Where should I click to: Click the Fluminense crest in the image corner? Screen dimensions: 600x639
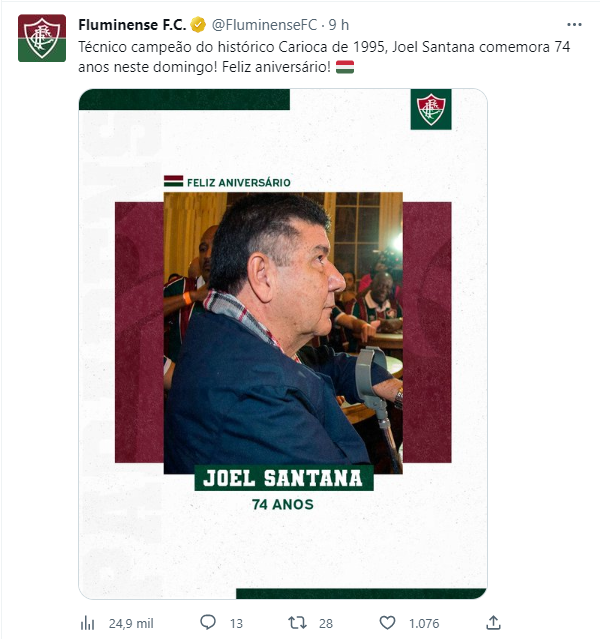point(431,109)
